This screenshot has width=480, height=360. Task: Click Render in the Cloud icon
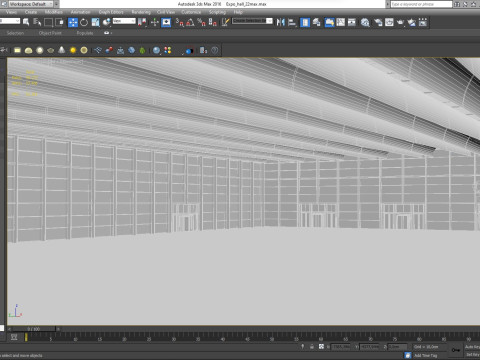[x=412, y=22]
